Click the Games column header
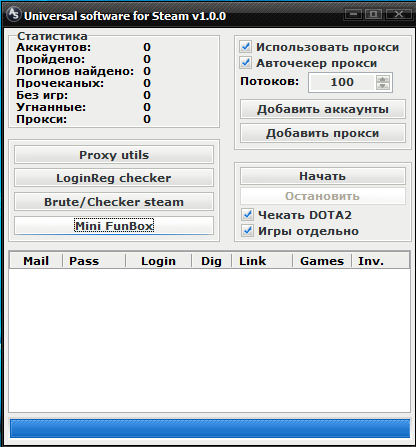This screenshot has height=447, width=416. tap(322, 261)
